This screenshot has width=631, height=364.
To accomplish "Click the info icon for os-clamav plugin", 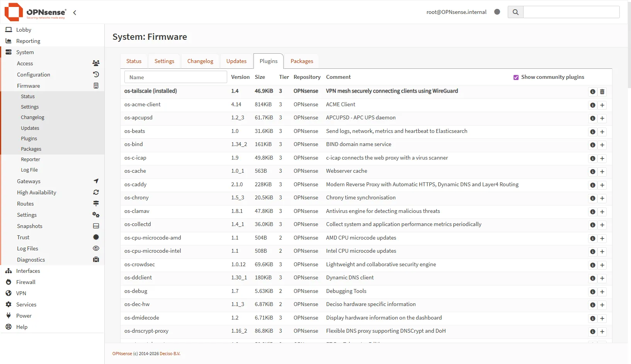I will [x=592, y=212].
